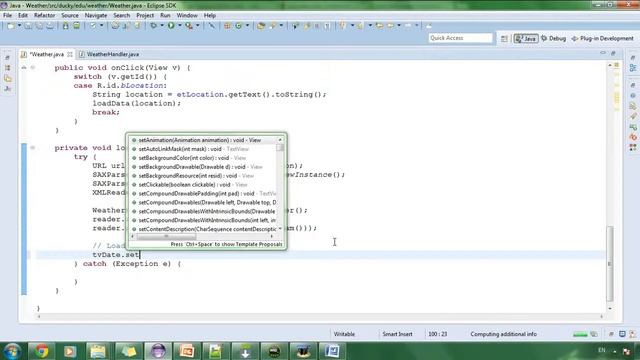Choose setAutoLinkMask(int mask) proposal
This screenshot has width=640, height=360.
(203, 149)
